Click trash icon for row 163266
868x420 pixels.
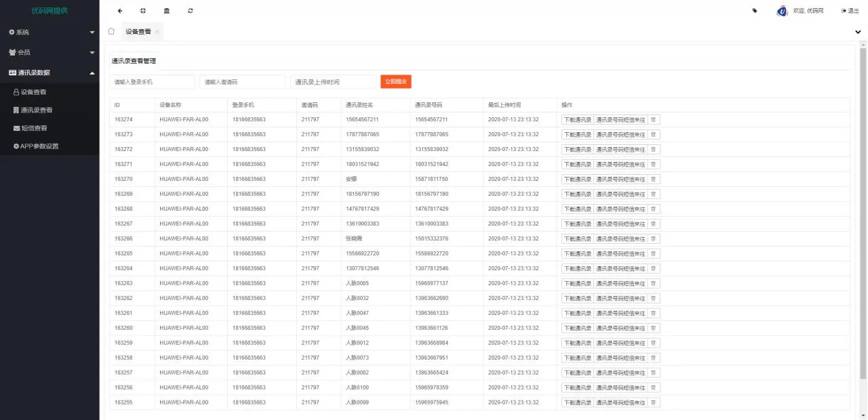[x=653, y=239]
